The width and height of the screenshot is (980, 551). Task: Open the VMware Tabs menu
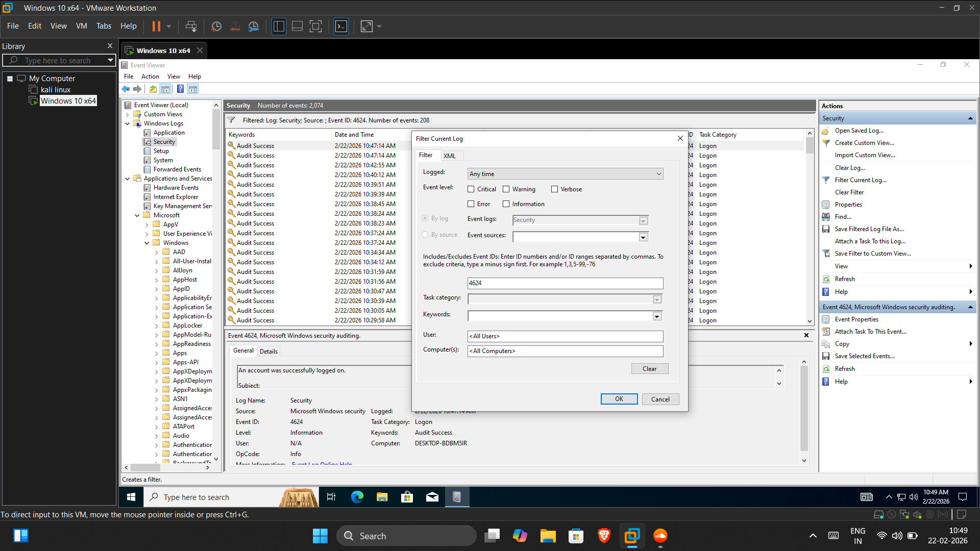pyautogui.click(x=104, y=26)
